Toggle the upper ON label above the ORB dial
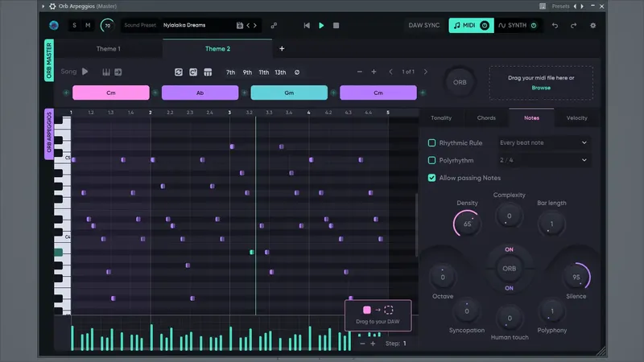 [509, 249]
